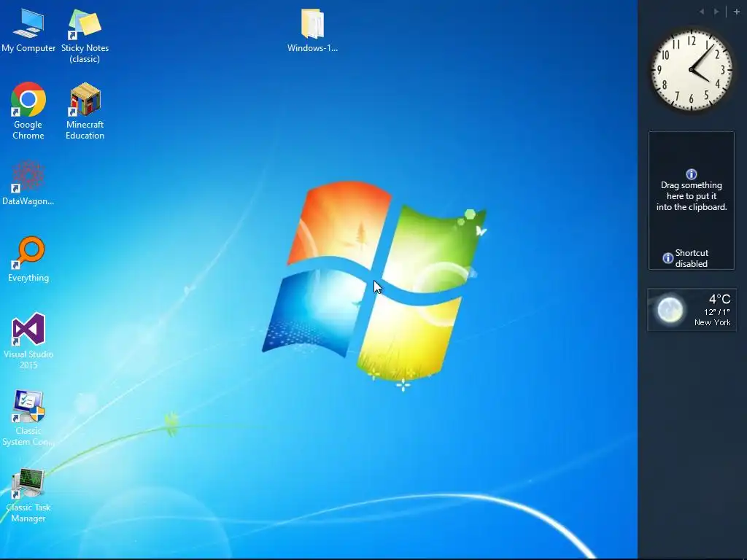Select the Classic System Con... shortcut
The image size is (747, 560).
(28, 418)
